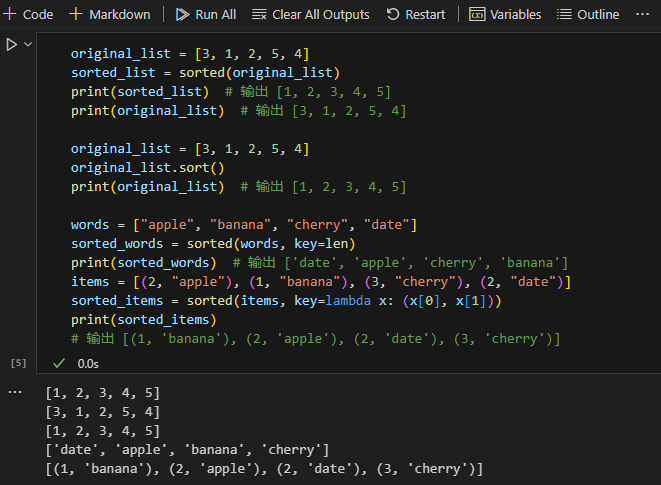Expand the run cell options chevron
Viewport: 661px width, 485px height.
click(28, 44)
